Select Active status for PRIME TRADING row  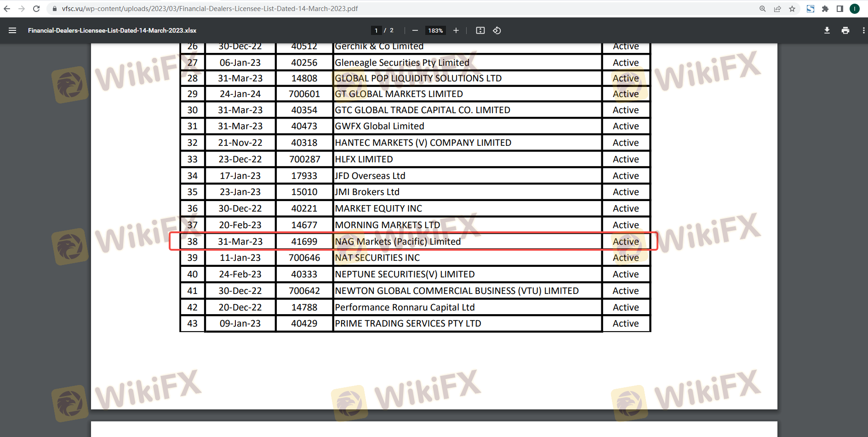(x=626, y=323)
